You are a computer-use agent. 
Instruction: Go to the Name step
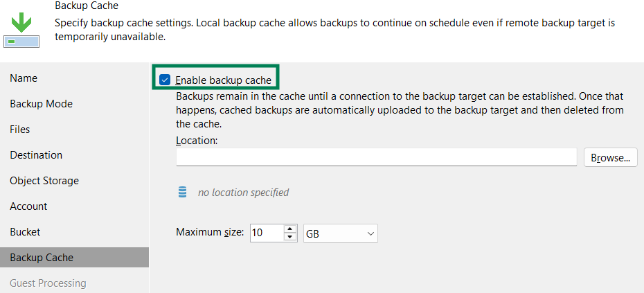point(24,78)
